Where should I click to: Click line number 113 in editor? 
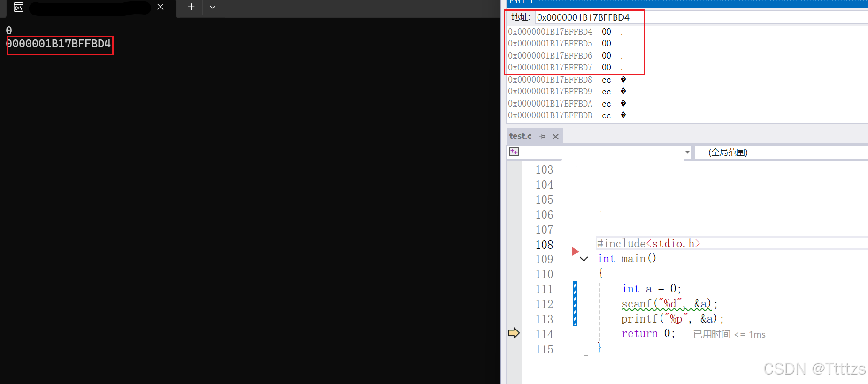point(545,319)
